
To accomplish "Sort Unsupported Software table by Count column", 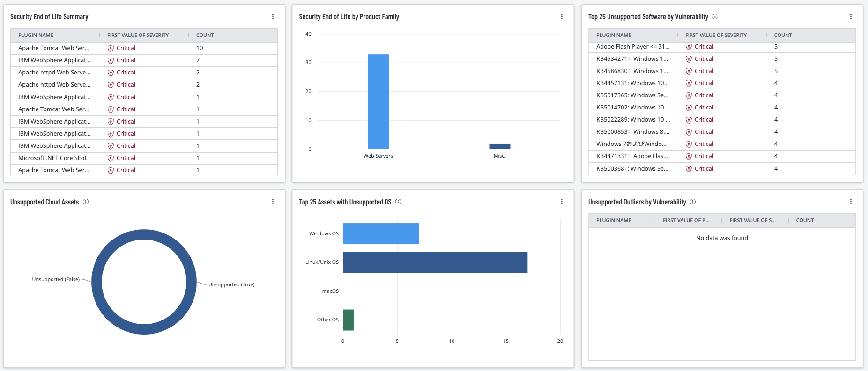I will tap(783, 35).
